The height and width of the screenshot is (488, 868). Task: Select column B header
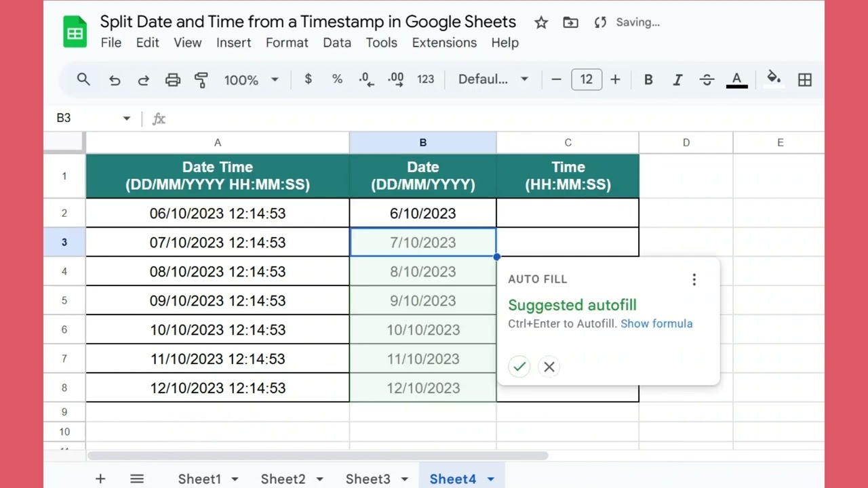423,142
